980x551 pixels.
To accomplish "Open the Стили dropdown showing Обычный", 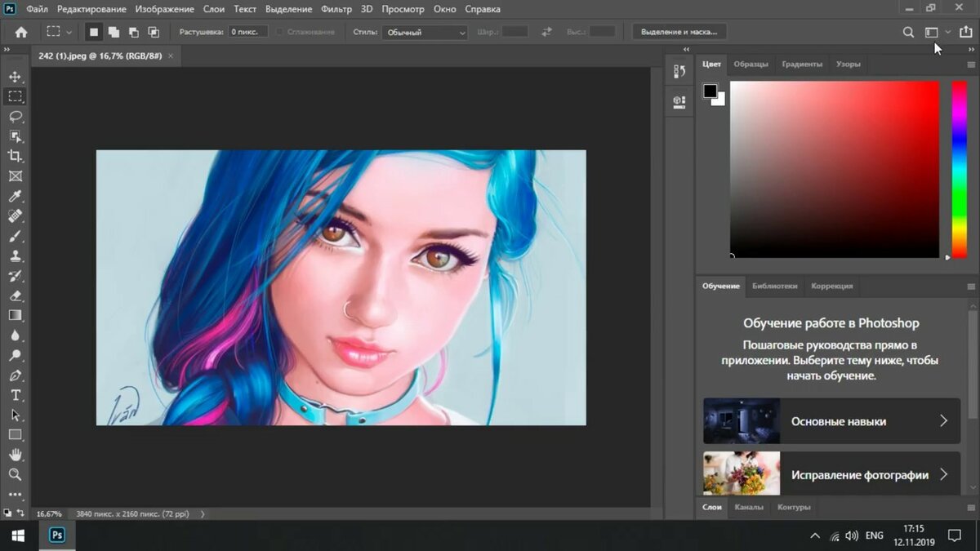I will [424, 32].
